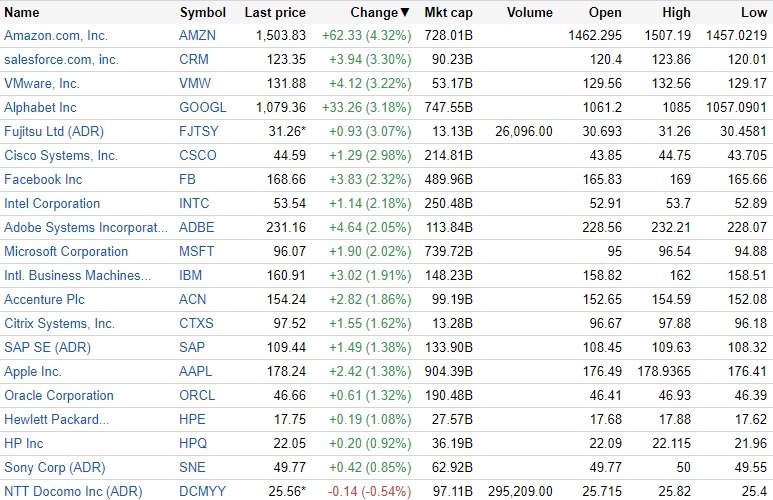773x500 pixels.
Task: Open the Fujitsu Ltd (ADR) page
Action: (54, 131)
